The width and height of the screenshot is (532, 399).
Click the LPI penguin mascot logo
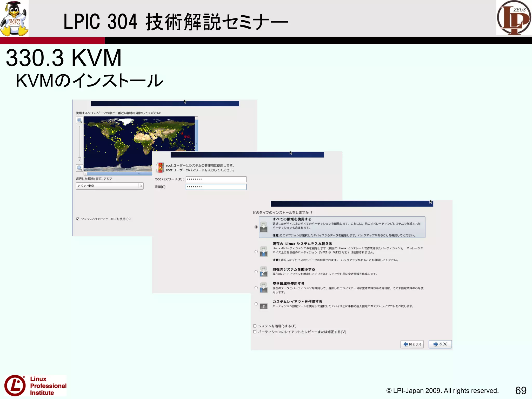[14, 18]
